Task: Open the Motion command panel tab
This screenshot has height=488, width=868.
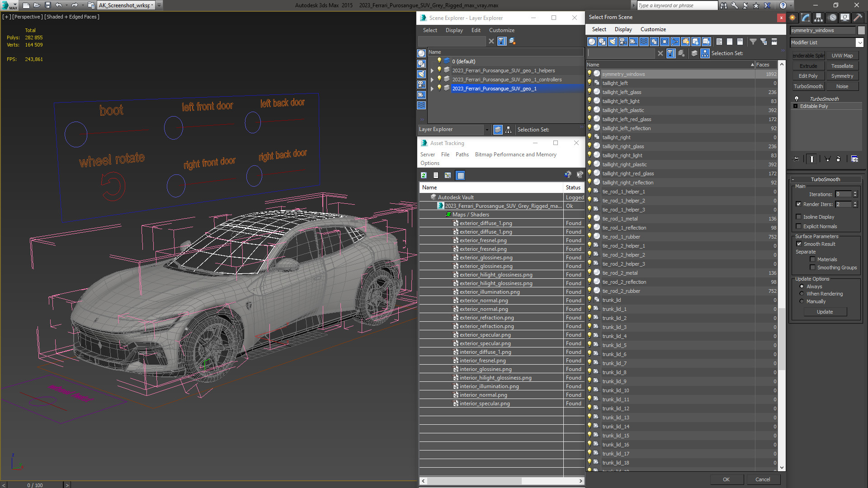Action: coord(832,18)
